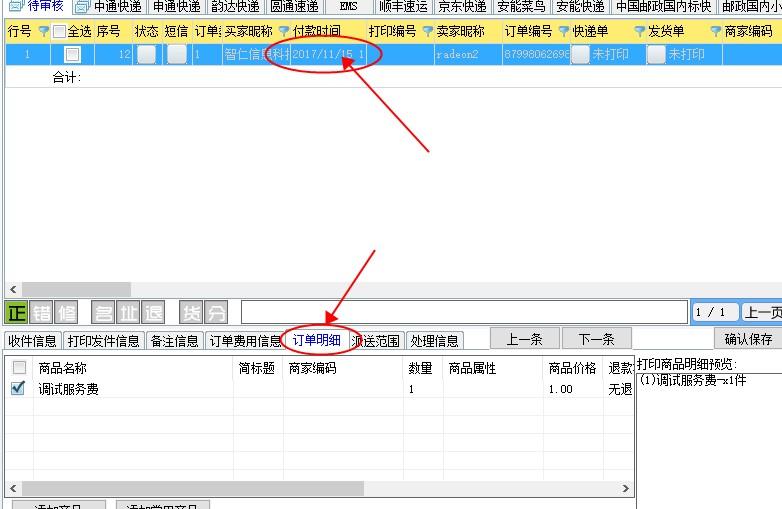Go to next record with 下一条
The height and width of the screenshot is (509, 782).
[x=596, y=339]
